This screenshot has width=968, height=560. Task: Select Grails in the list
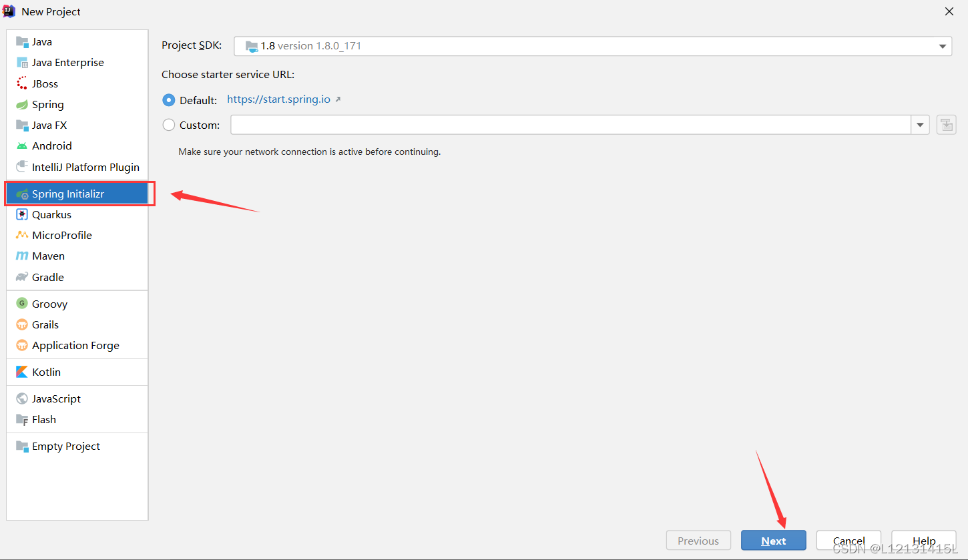(x=77, y=324)
